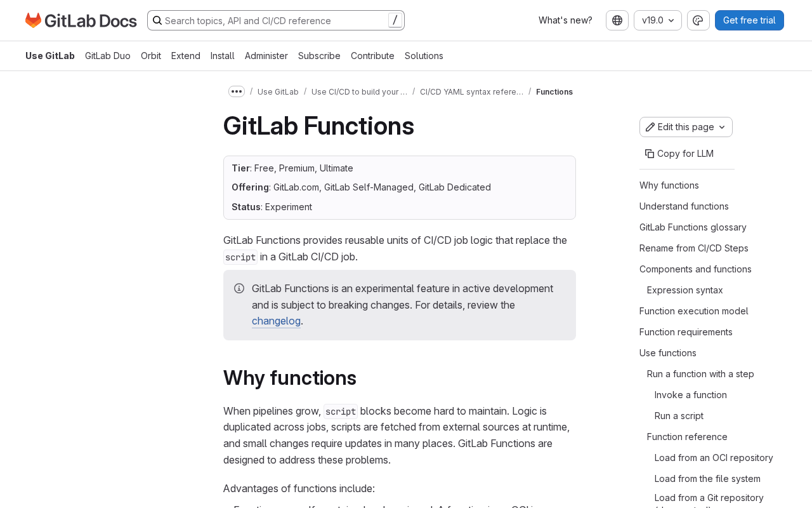This screenshot has height=508, width=812.
Task: Jump to Function requirements section
Action: [x=686, y=332]
